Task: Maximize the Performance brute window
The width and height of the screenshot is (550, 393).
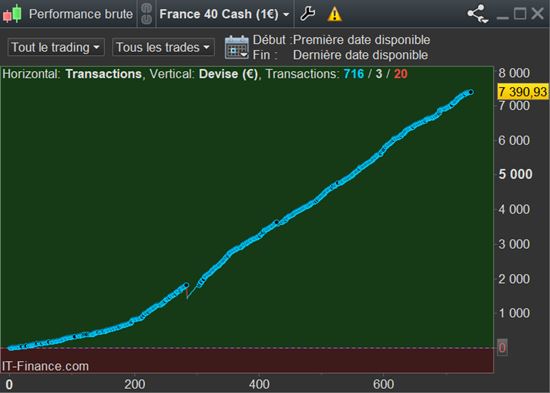Action: click(520, 14)
